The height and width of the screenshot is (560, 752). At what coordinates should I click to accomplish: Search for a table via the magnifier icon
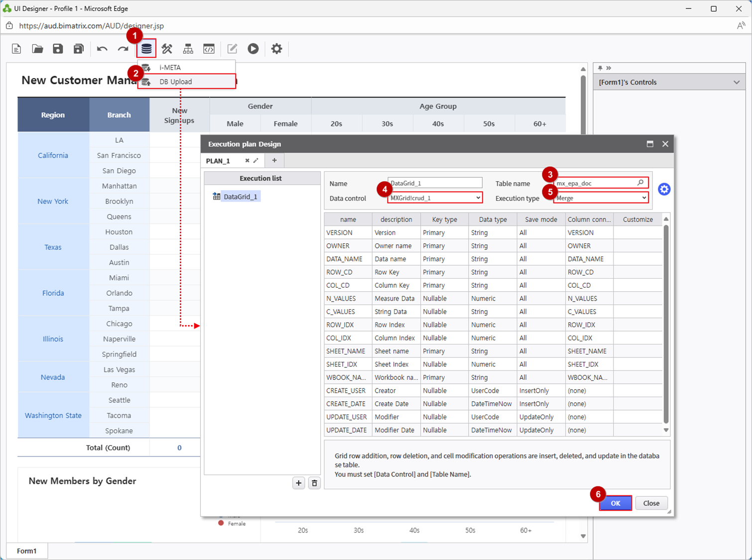click(x=640, y=183)
